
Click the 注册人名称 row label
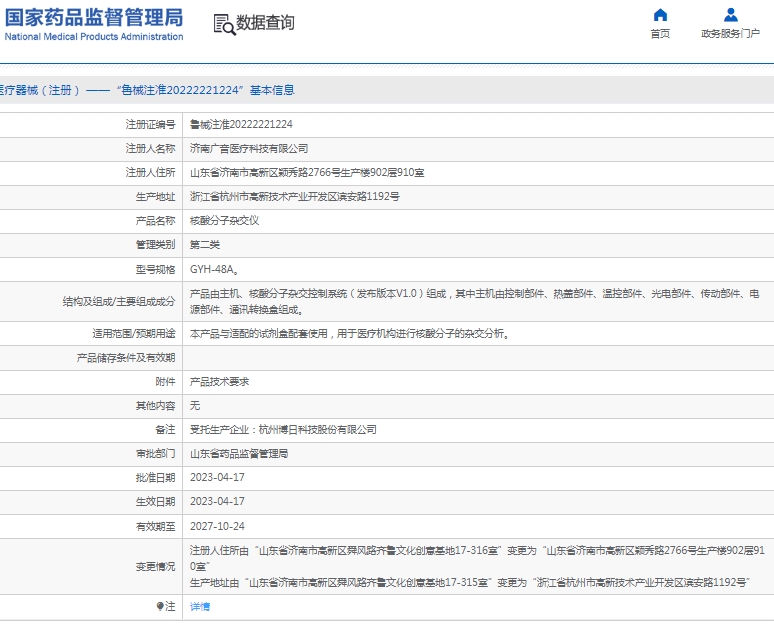(151, 149)
